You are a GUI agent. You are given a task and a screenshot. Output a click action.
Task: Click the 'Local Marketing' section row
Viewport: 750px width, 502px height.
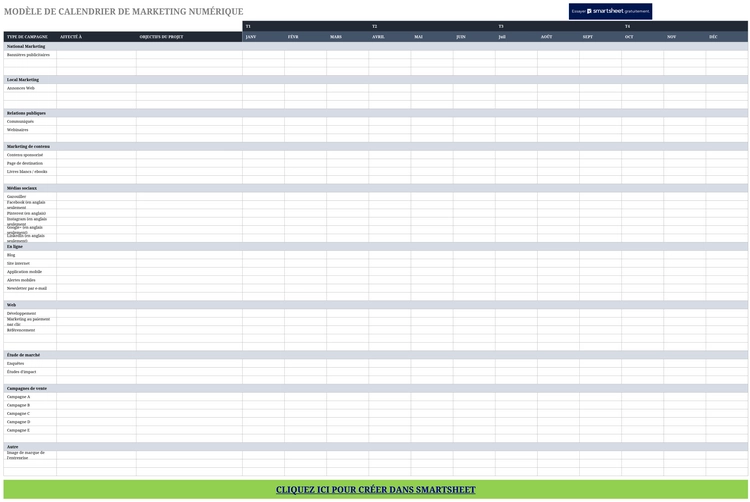tap(376, 80)
